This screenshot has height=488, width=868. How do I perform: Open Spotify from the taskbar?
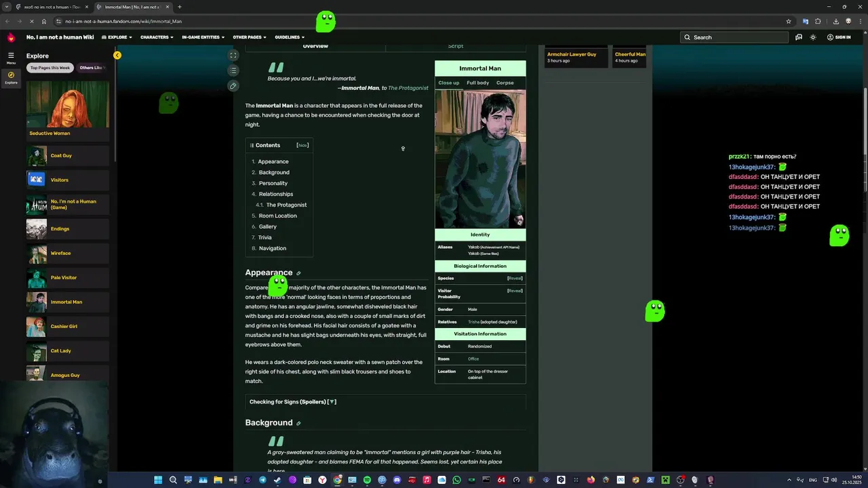click(x=367, y=480)
